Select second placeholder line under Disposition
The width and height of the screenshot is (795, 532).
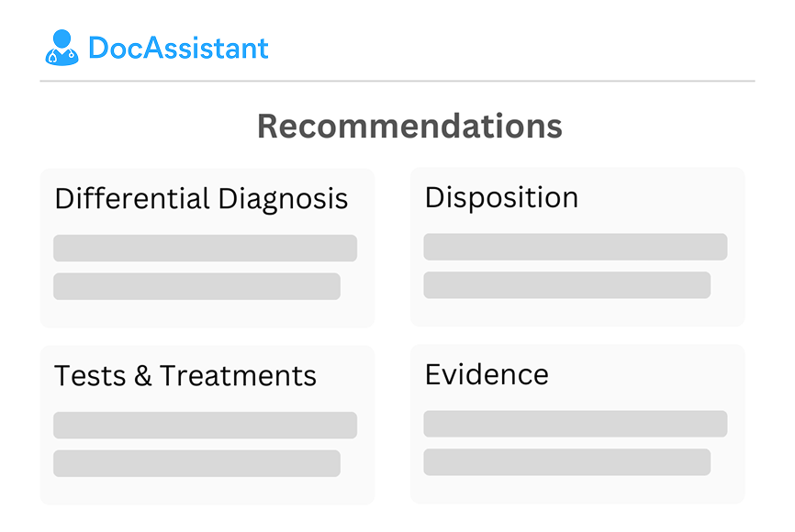pos(566,285)
